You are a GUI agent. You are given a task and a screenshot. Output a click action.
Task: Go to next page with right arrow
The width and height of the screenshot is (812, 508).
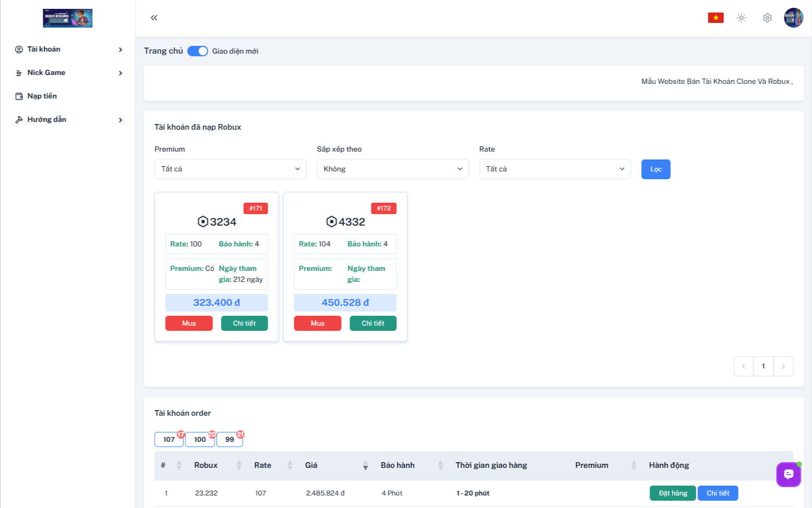pyautogui.click(x=783, y=366)
